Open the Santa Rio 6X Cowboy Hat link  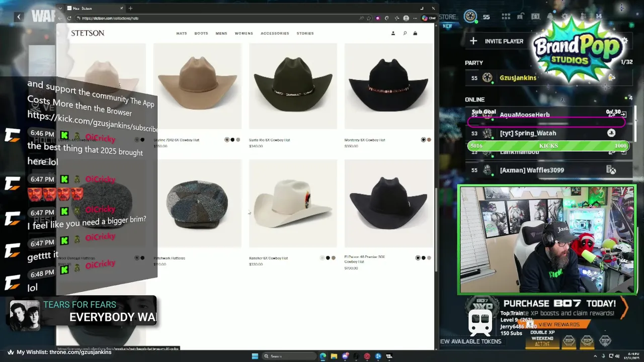pyautogui.click(x=269, y=140)
